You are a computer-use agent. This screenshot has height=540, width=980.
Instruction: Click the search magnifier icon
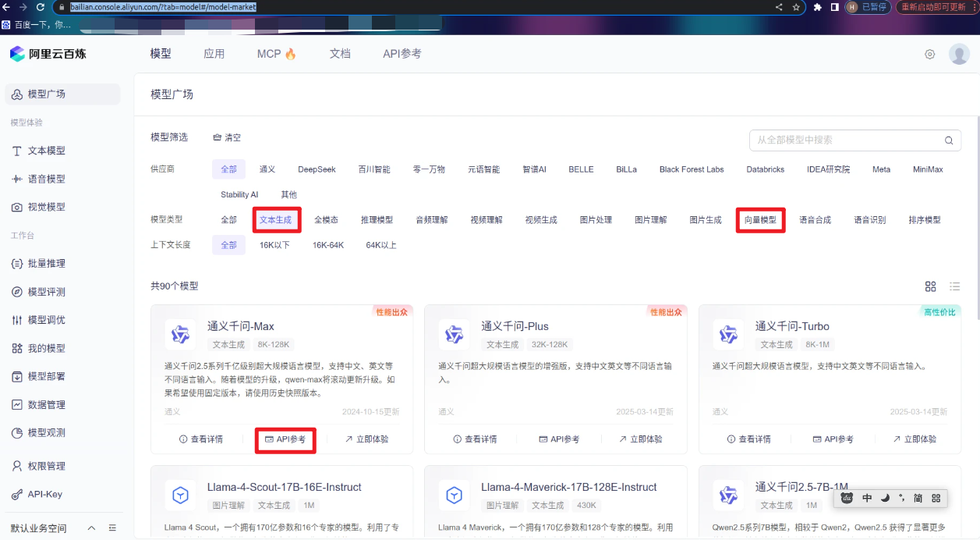click(948, 140)
